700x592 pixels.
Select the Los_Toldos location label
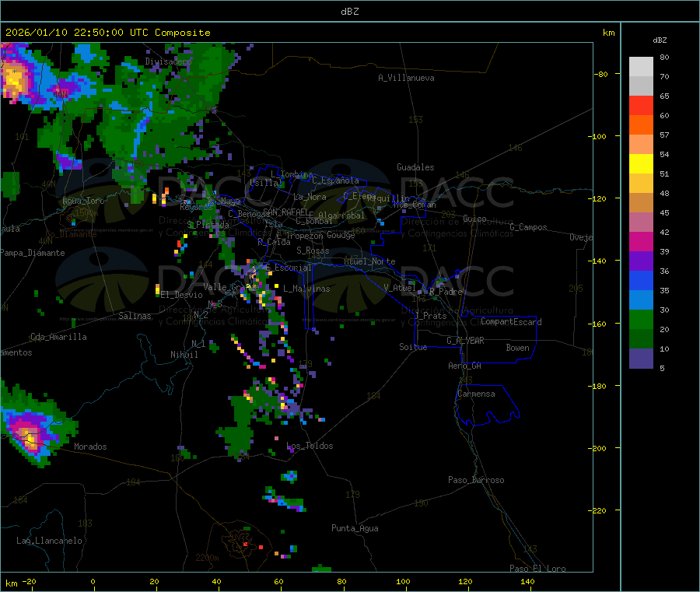[x=310, y=446]
